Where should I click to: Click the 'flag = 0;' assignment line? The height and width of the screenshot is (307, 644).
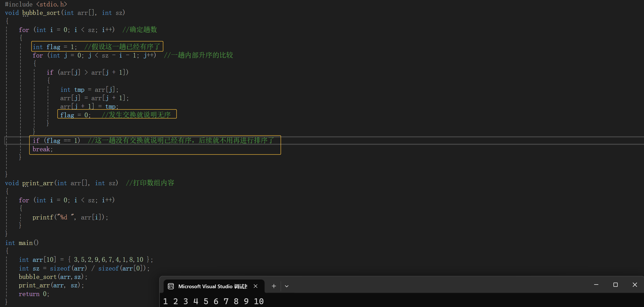(x=75, y=115)
